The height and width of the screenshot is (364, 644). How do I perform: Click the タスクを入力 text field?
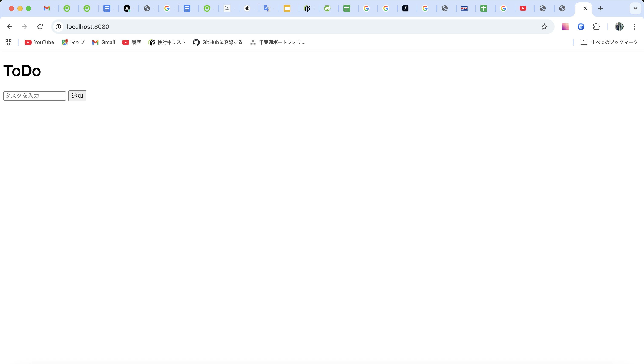34,96
